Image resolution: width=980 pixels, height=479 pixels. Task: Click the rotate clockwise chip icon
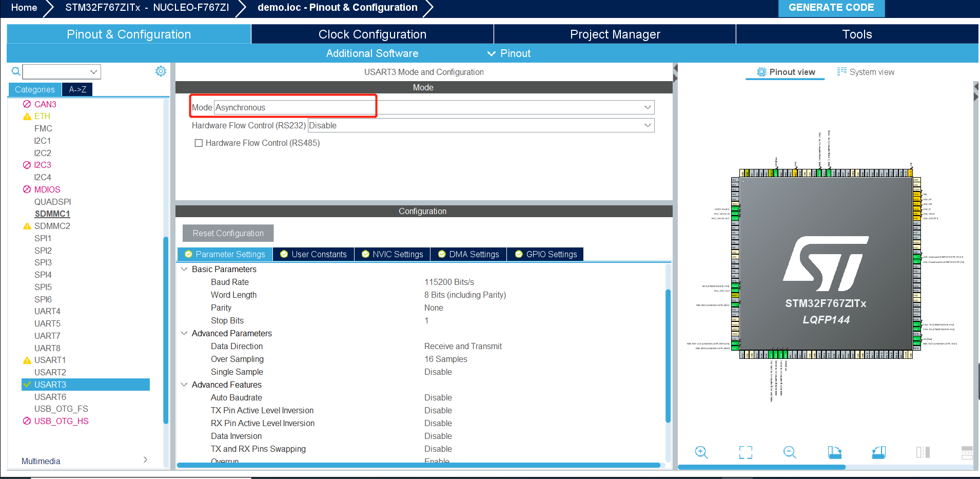834,452
